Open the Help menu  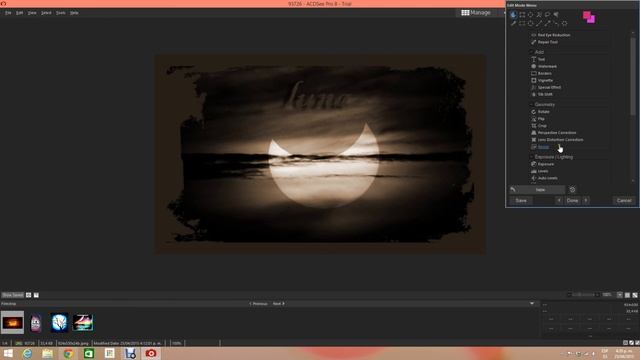click(x=74, y=13)
